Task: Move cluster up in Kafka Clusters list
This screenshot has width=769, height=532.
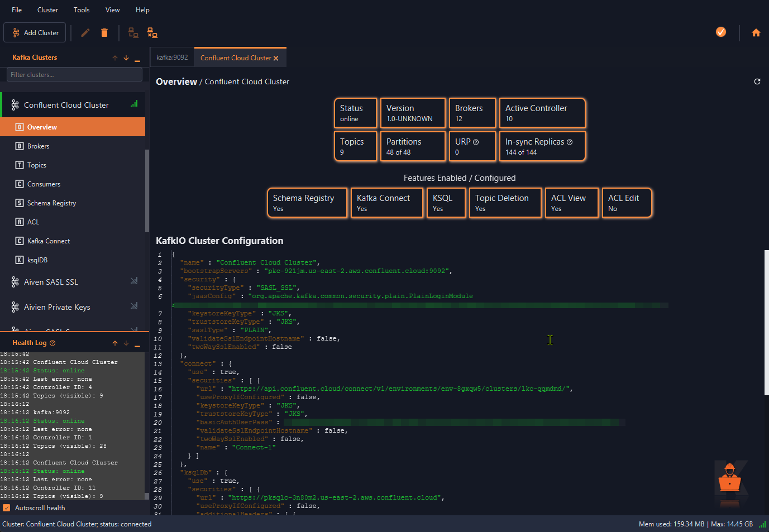Action: 115,58
